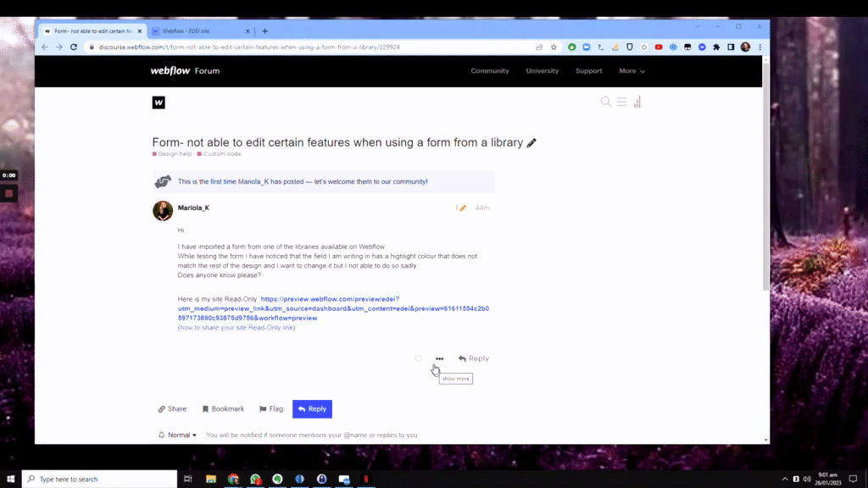The height and width of the screenshot is (488, 868).
Task: Open the 'Normal' notification level dropdown
Action: 177,435
